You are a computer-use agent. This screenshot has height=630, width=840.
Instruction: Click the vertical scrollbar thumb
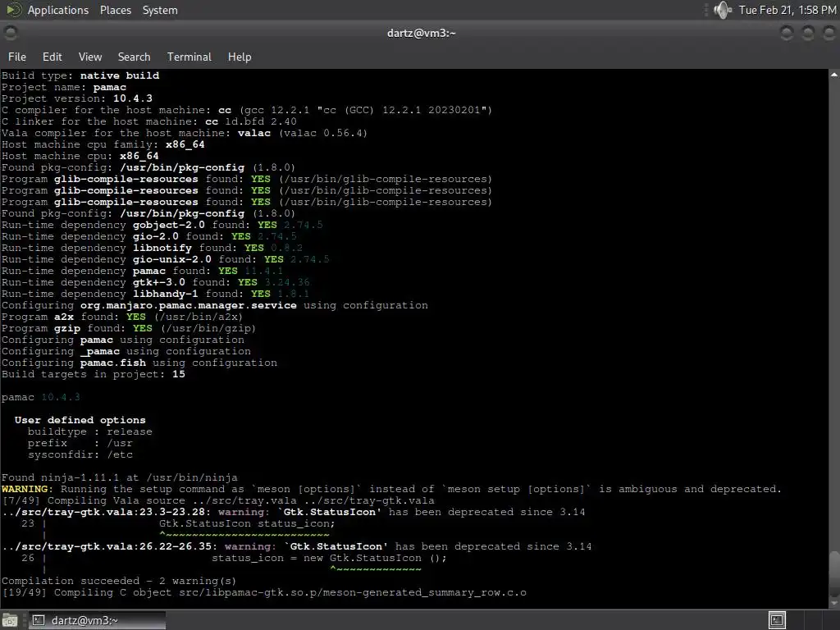point(834,572)
